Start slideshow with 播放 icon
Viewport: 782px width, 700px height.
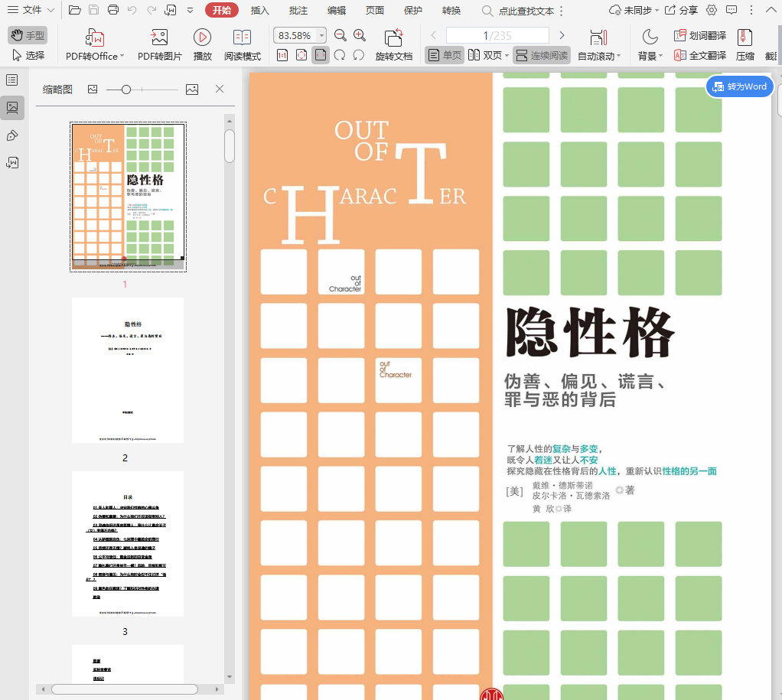pos(202,37)
